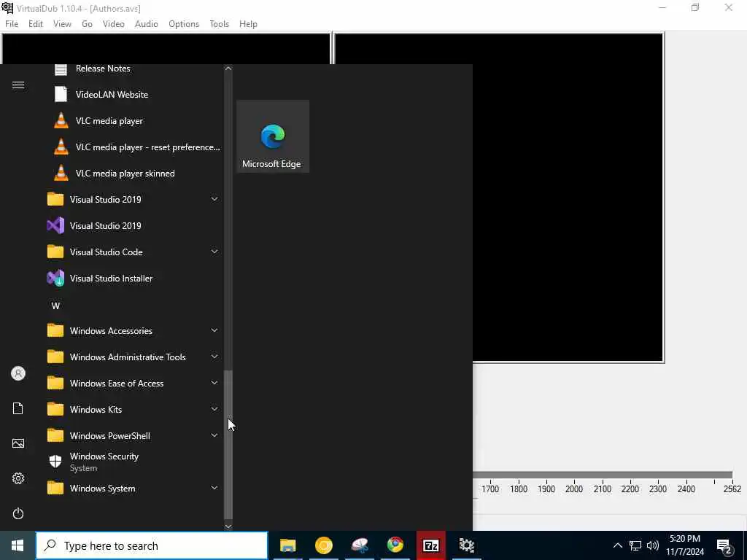Click frame 2400 on VirtualDub timeline
The width and height of the screenshot is (747, 560).
[686, 489]
